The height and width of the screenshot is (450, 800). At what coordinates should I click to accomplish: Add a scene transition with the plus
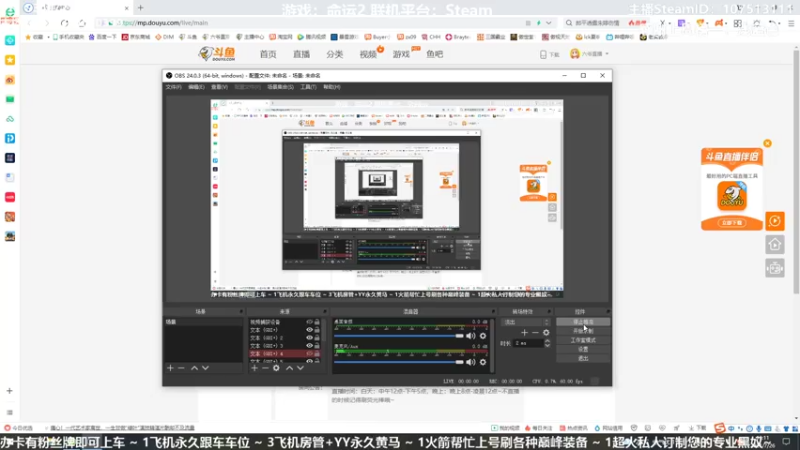[x=524, y=333]
